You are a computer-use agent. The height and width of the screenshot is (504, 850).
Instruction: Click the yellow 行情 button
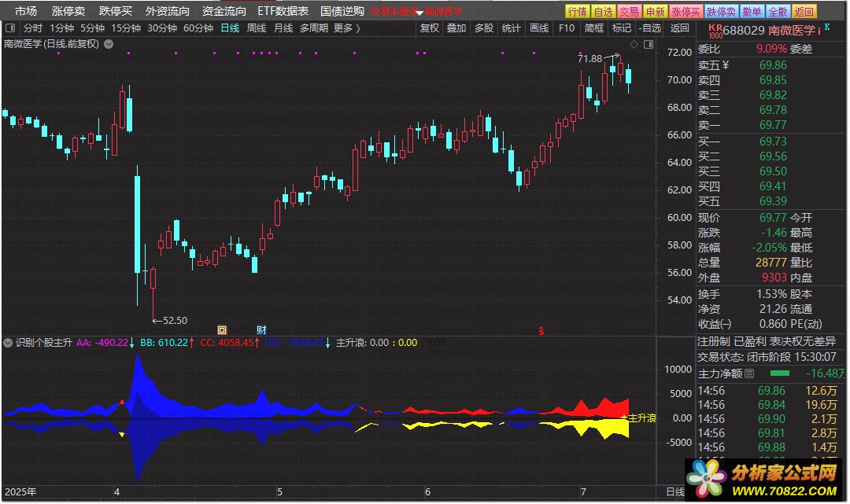point(578,11)
